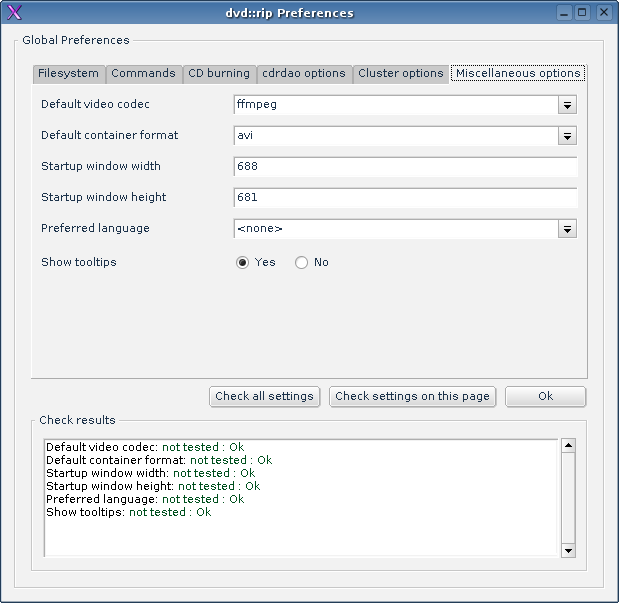This screenshot has height=603, width=619.
Task: Click the Global Preferences heading
Action: point(76,40)
